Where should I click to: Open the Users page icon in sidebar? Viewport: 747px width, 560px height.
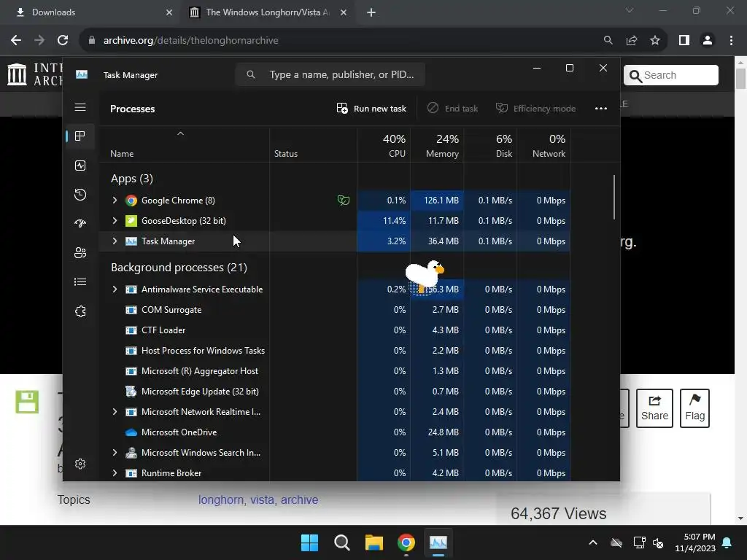tap(80, 252)
